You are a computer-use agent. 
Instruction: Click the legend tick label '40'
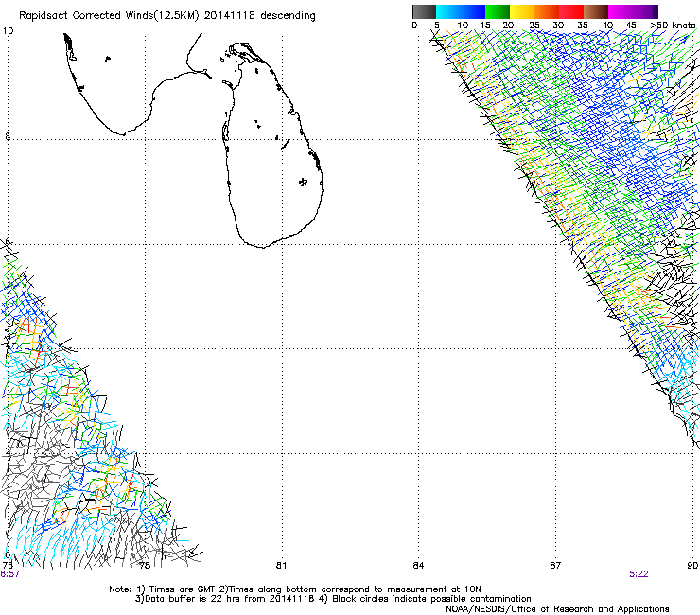(x=607, y=26)
